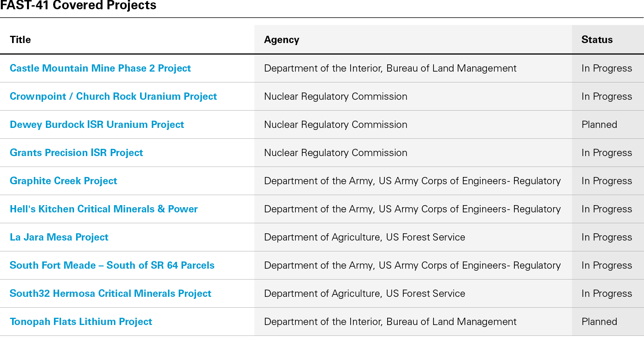The width and height of the screenshot is (644, 362).
Task: Click the Agency column header
Action: pos(281,40)
